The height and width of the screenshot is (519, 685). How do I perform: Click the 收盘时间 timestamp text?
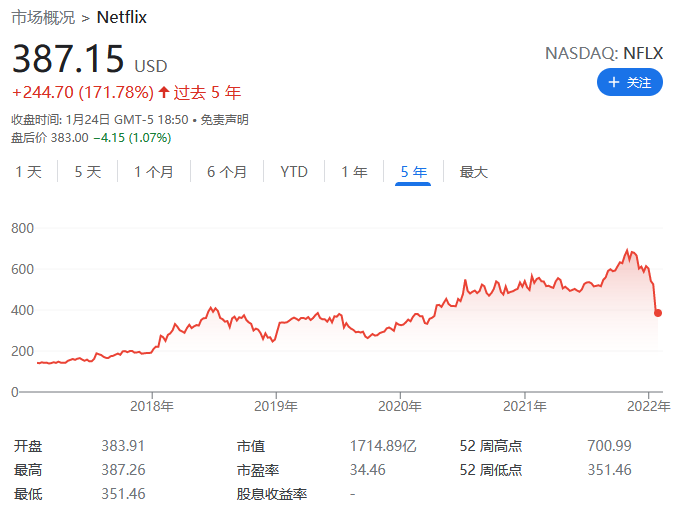pyautogui.click(x=100, y=120)
